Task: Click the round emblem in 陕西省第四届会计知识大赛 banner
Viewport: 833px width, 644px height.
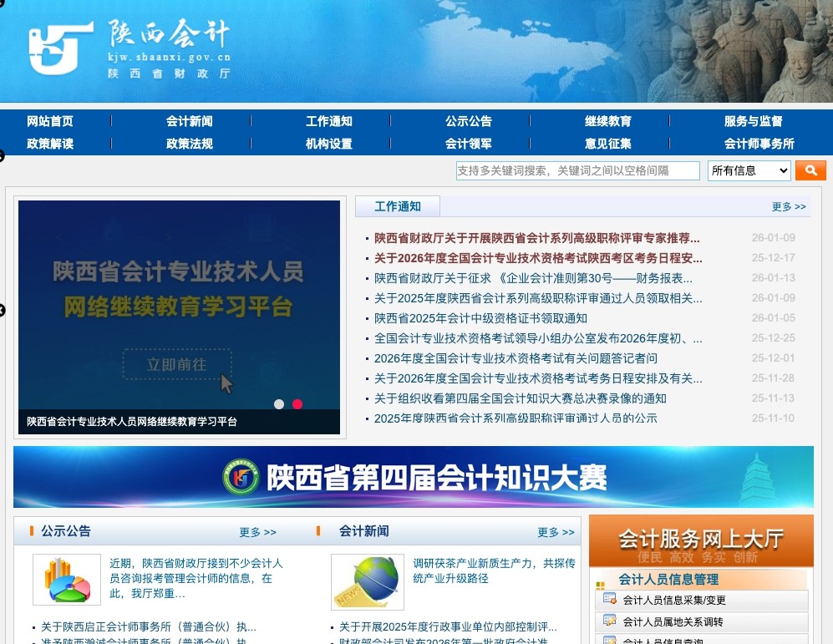Action: (242, 476)
